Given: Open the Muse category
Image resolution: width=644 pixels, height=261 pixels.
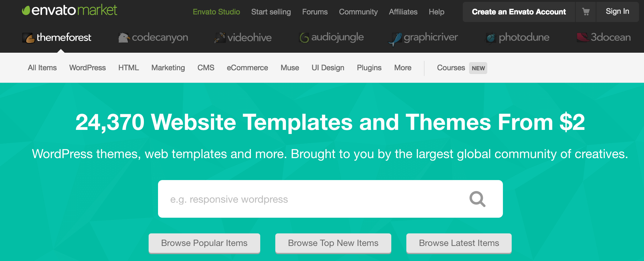Looking at the screenshot, I should pyautogui.click(x=290, y=68).
